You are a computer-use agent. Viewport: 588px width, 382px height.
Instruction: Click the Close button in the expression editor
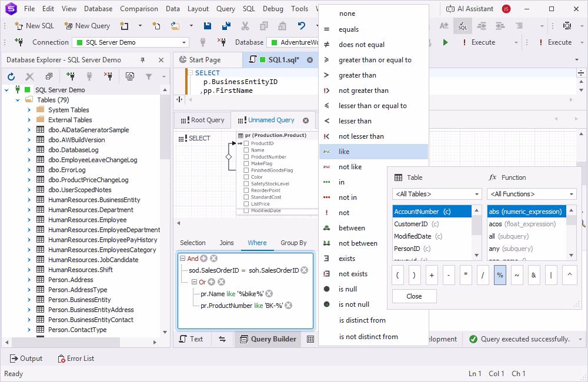[x=414, y=297]
